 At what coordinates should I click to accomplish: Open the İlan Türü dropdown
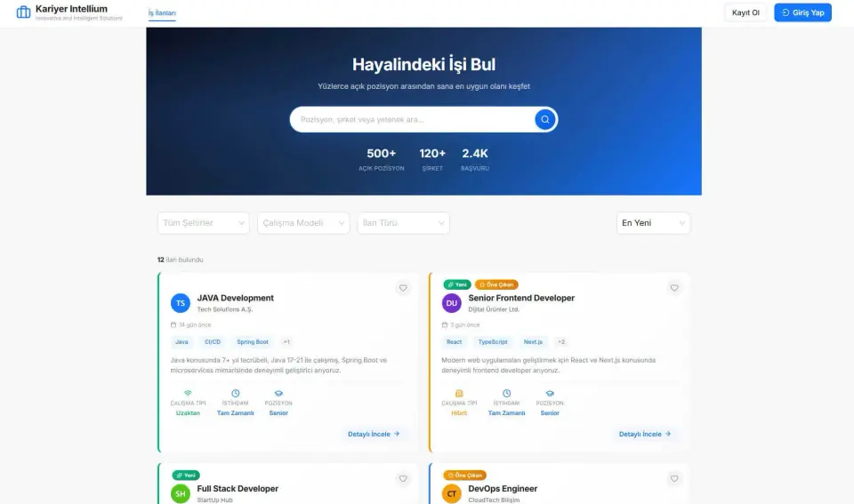(403, 223)
